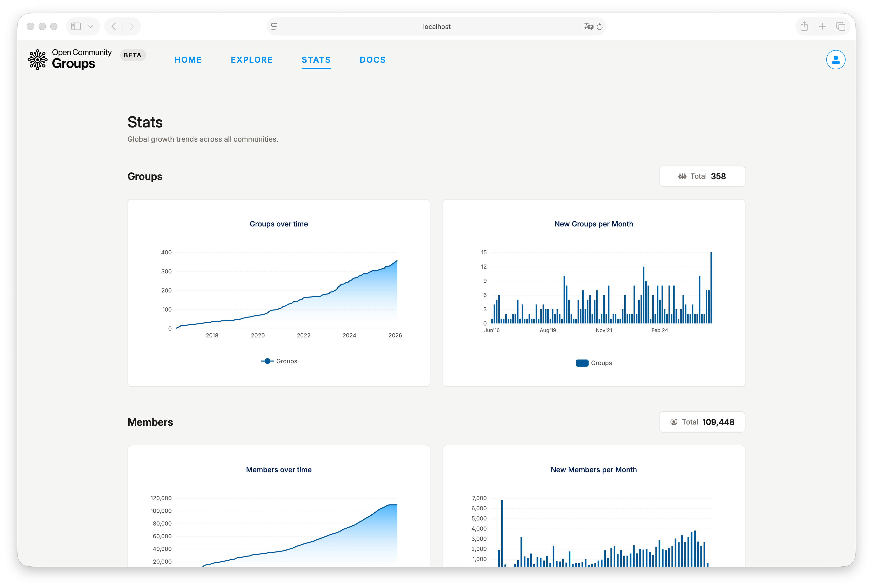This screenshot has width=873, height=588.
Task: Click the 15 y-axis label in New Groups chart
Action: (x=484, y=252)
